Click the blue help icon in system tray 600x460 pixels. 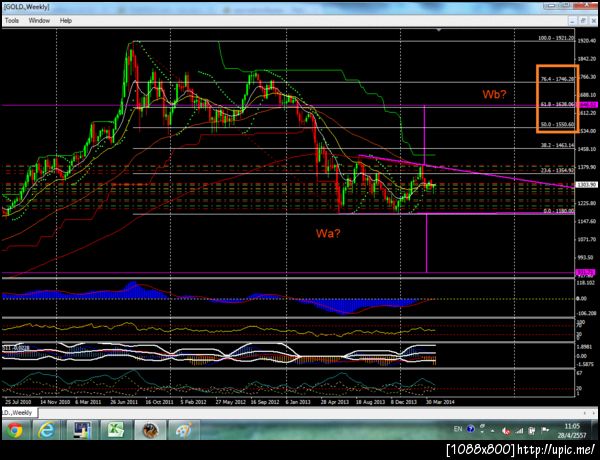(x=471, y=429)
